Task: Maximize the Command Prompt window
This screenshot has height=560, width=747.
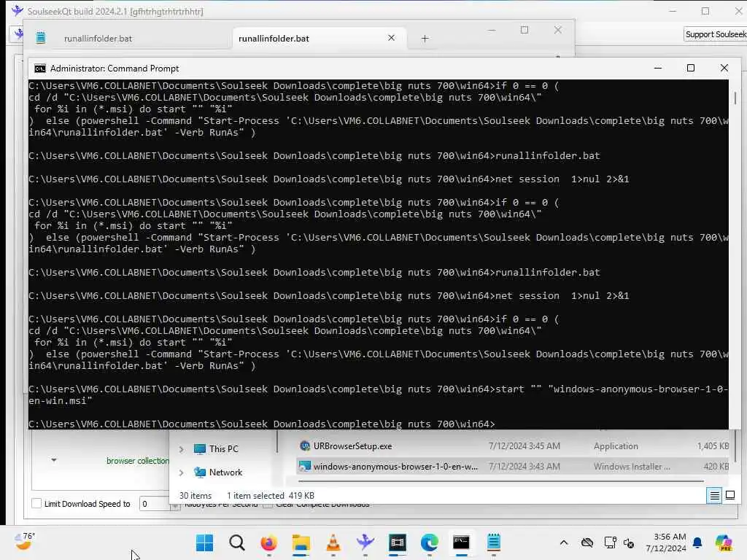Action: click(x=690, y=68)
